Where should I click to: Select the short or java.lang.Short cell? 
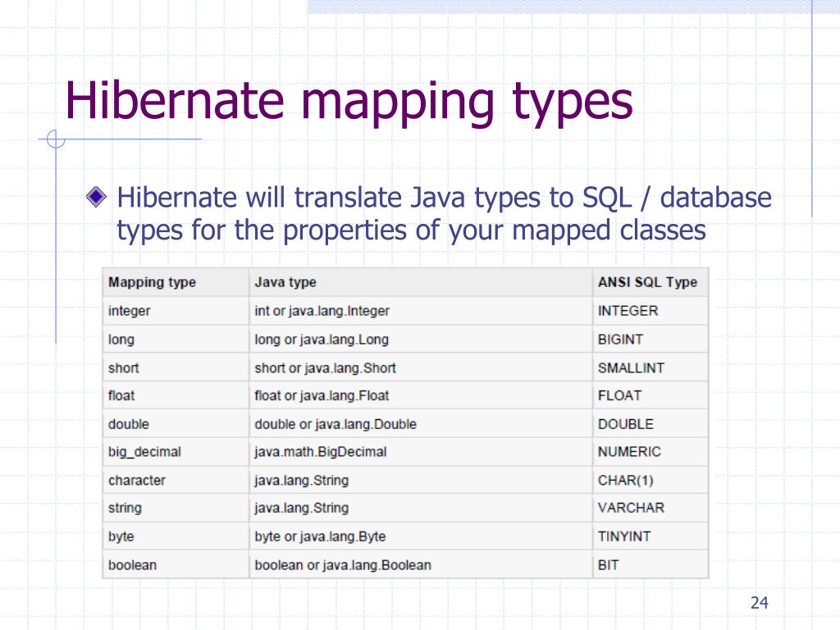coord(326,367)
